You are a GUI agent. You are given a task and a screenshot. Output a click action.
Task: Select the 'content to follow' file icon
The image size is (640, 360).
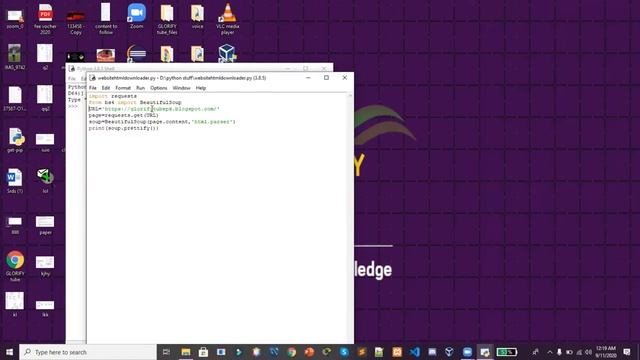106,18
